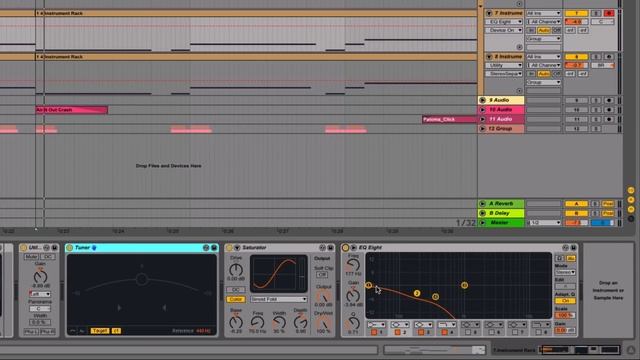Unfold the A Reverb return track
Screen dimensions: 640x360
482,204
